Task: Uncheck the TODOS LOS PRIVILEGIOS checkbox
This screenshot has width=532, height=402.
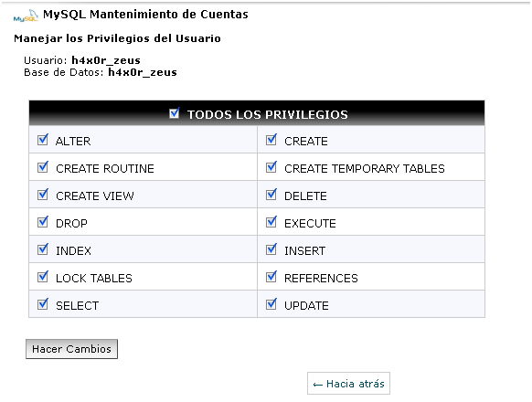Action: 175,113
